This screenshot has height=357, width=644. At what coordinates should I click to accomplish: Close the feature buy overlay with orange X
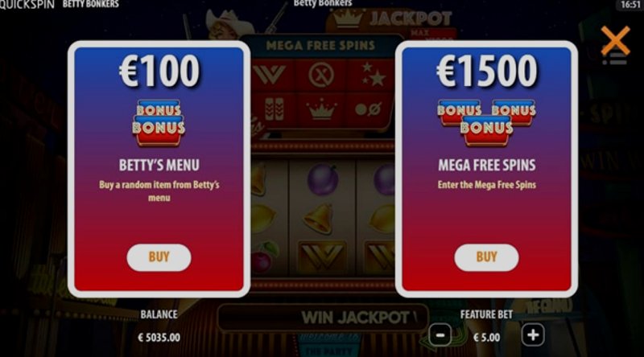pos(615,41)
